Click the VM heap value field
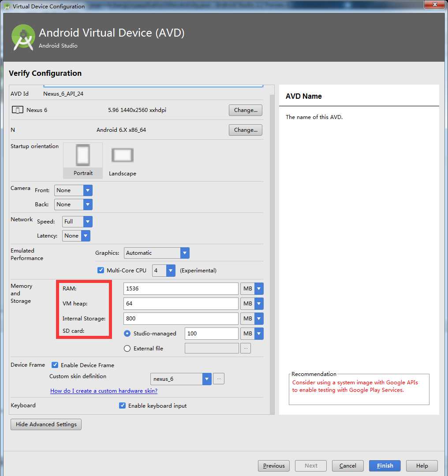 click(x=181, y=304)
